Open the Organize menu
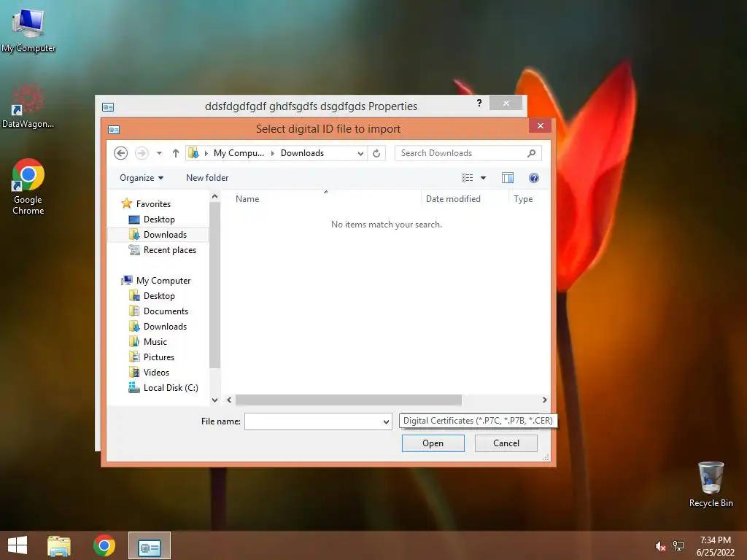The width and height of the screenshot is (747, 560). coord(142,178)
